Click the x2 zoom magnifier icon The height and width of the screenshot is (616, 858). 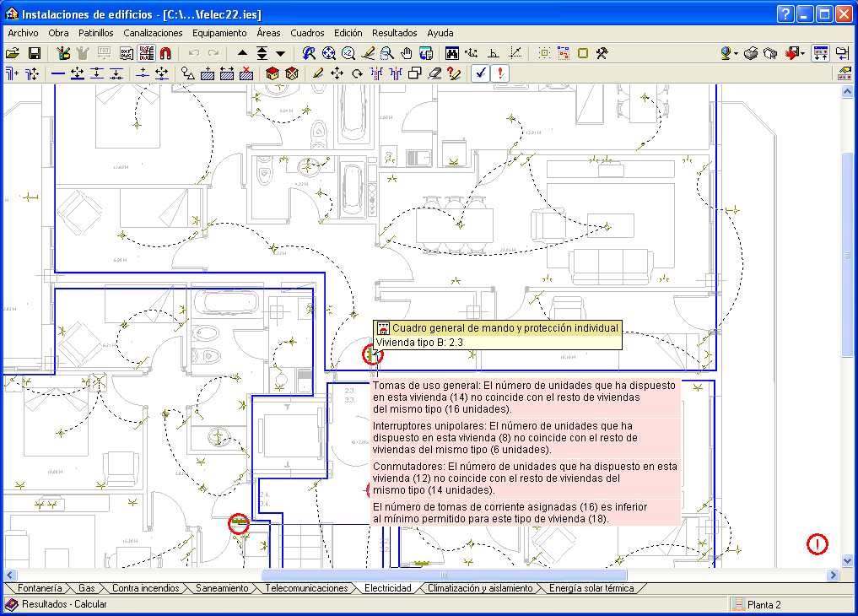[348, 53]
